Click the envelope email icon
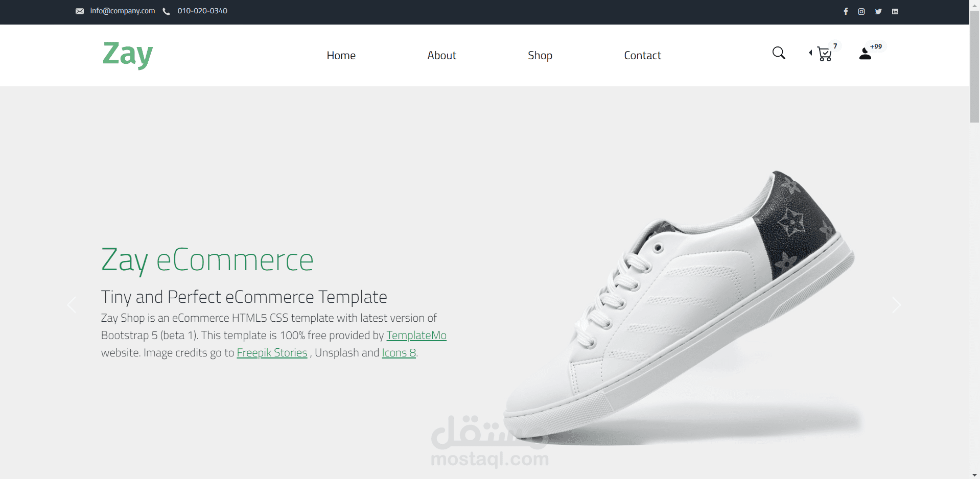 [80, 11]
